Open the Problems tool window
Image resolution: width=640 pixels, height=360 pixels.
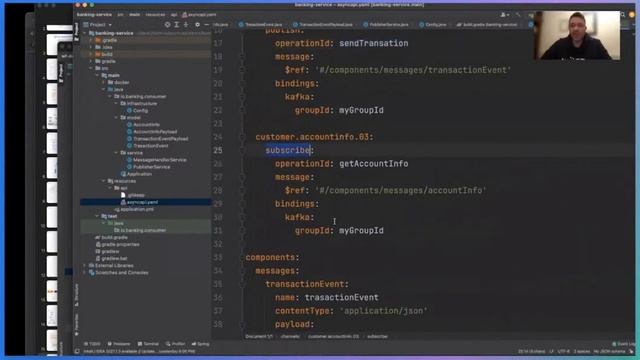click(119, 344)
